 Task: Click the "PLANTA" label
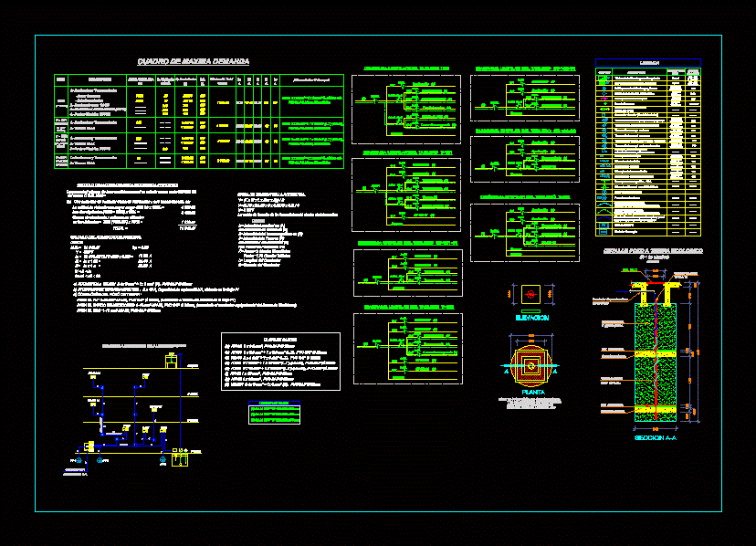(x=533, y=392)
